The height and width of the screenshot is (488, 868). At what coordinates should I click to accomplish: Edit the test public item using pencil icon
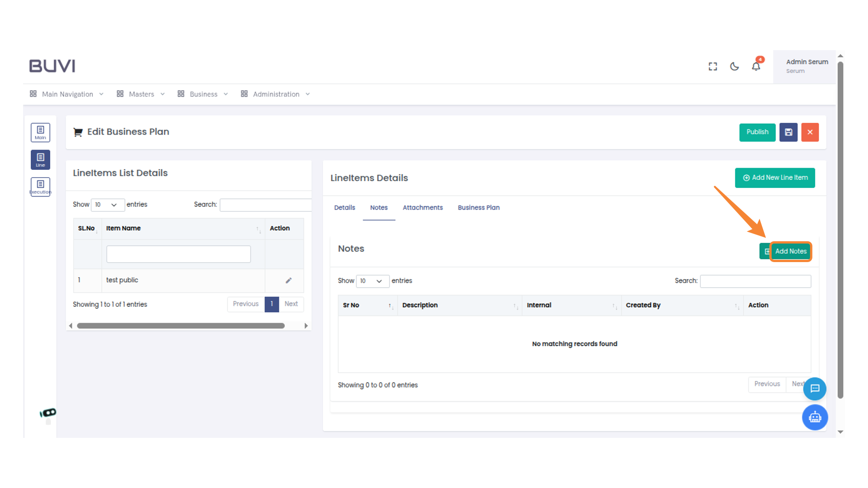click(x=288, y=280)
